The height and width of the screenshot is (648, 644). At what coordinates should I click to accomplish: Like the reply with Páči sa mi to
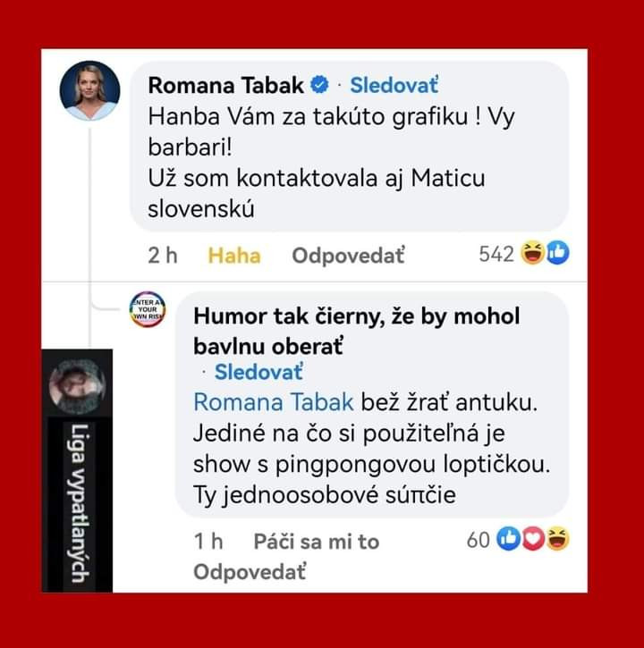point(317,542)
